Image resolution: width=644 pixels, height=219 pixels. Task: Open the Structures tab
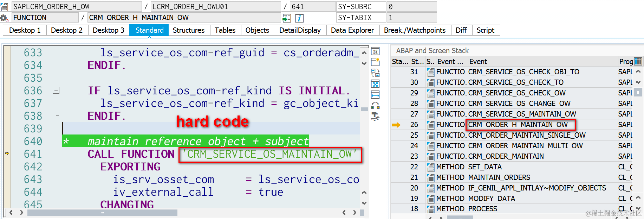click(x=189, y=30)
